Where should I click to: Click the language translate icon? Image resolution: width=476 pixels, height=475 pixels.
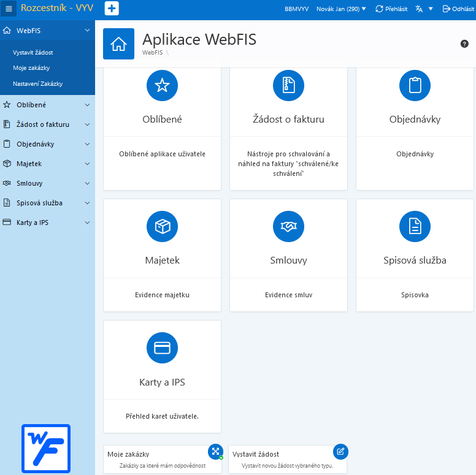(419, 9)
